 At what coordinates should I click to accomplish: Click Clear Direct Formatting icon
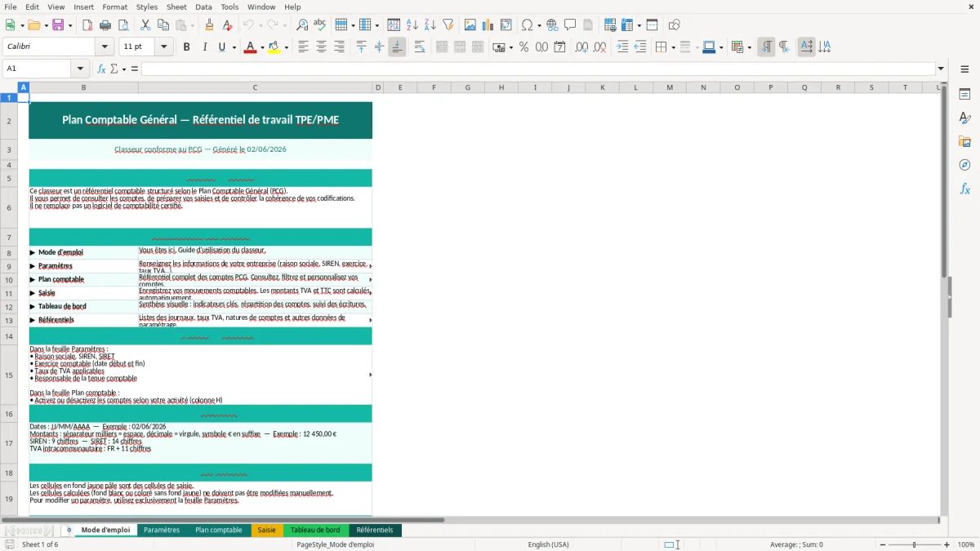[x=227, y=25]
